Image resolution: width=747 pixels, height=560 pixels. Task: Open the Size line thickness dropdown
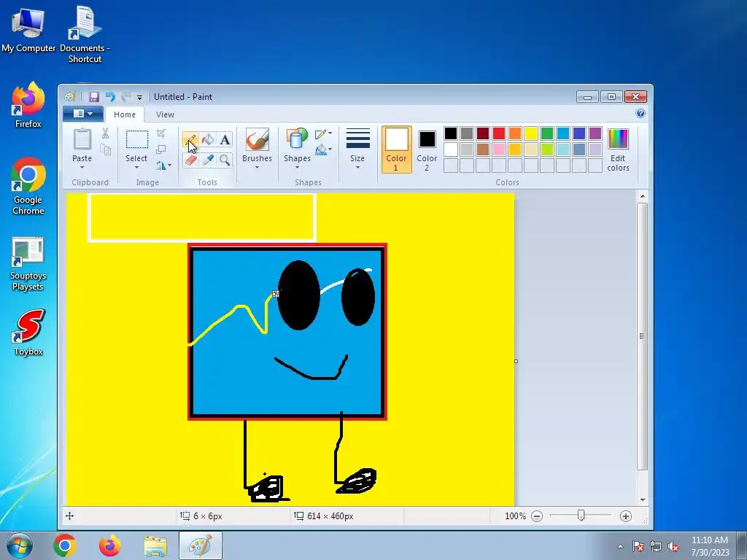point(357,147)
